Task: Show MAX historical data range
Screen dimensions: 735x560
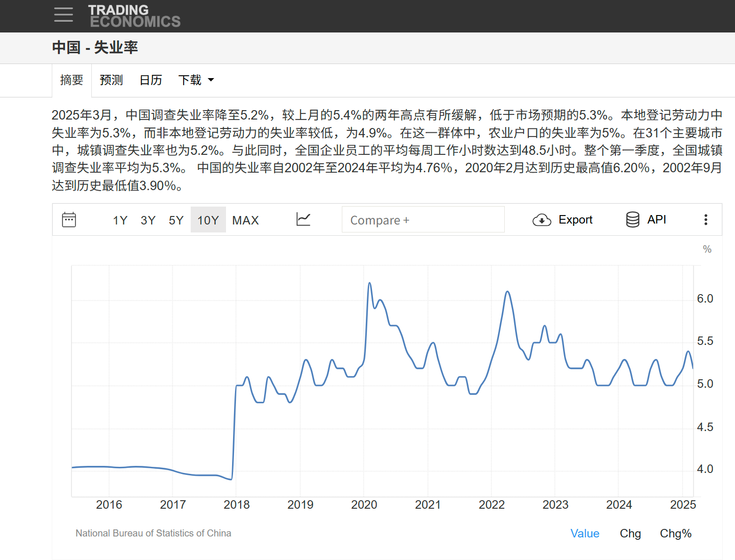Action: tap(245, 220)
